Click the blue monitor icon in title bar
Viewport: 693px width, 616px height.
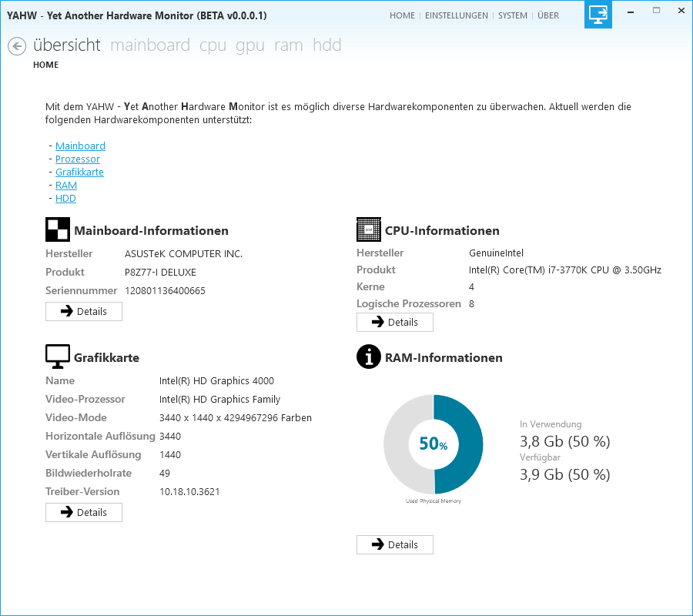point(598,15)
